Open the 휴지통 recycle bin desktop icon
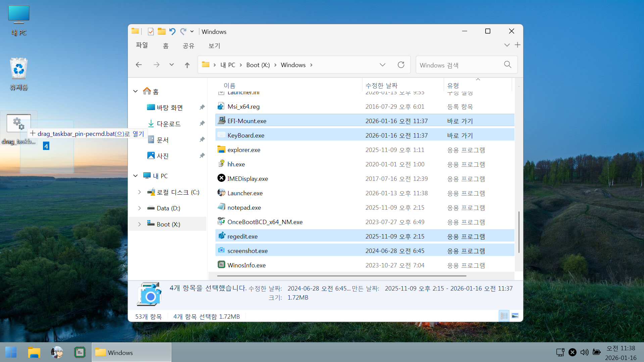The image size is (644, 362). tap(18, 74)
